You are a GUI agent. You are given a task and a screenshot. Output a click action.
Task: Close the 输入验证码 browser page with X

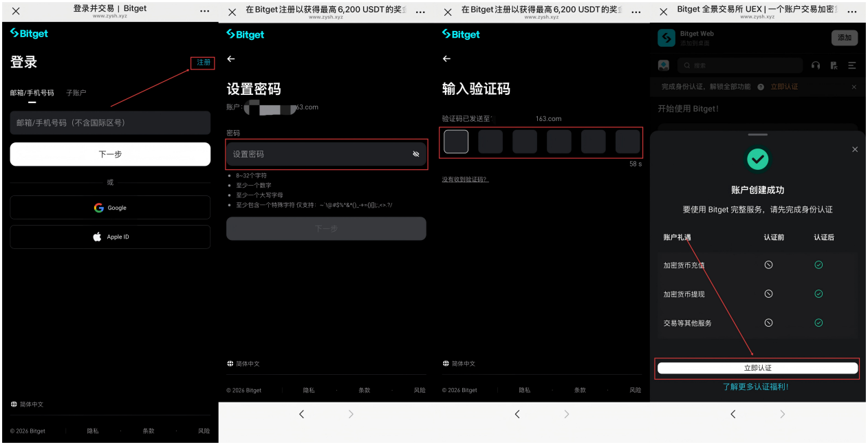tap(448, 12)
